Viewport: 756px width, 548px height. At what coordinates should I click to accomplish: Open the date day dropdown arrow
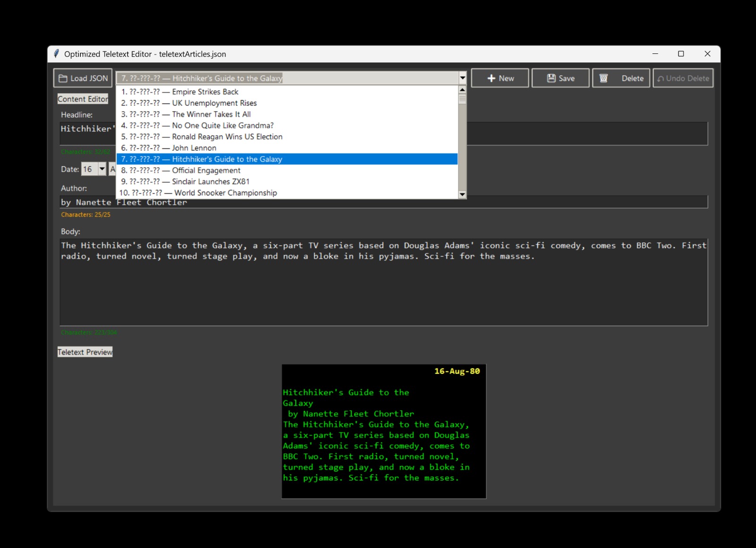pyautogui.click(x=102, y=169)
